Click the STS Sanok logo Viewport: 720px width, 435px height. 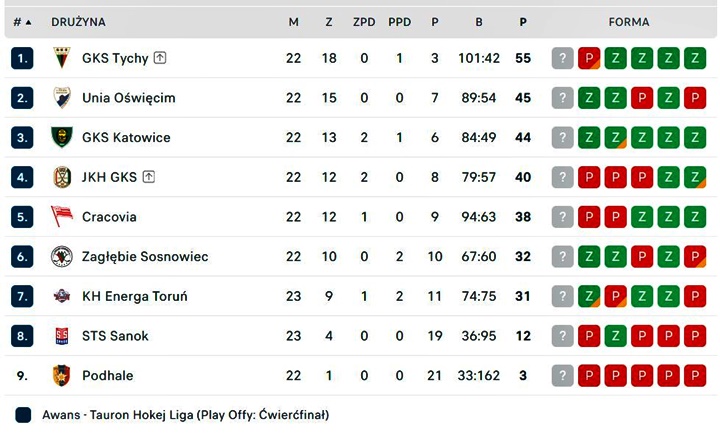[62, 336]
